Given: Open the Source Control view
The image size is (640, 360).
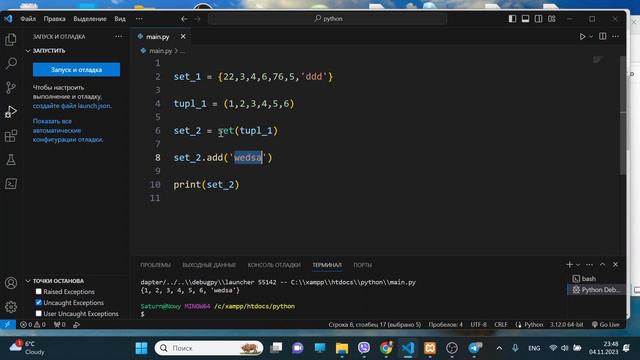Looking at the screenshot, I should (x=11, y=87).
